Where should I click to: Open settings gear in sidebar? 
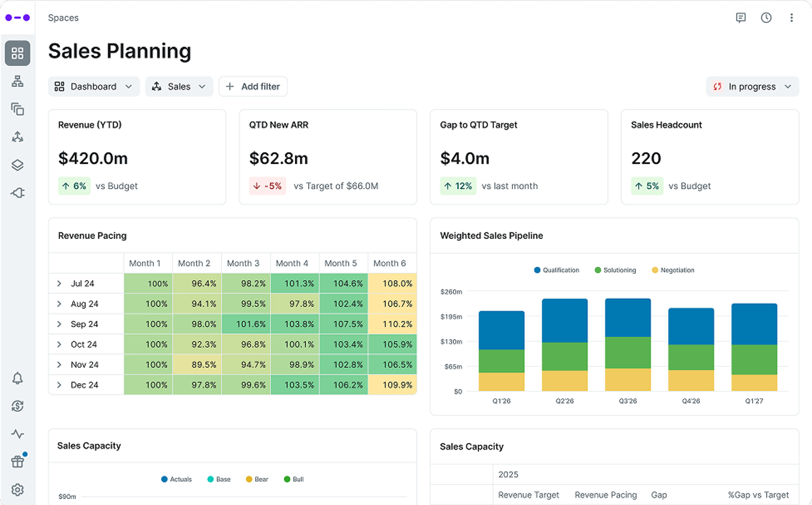(17, 490)
